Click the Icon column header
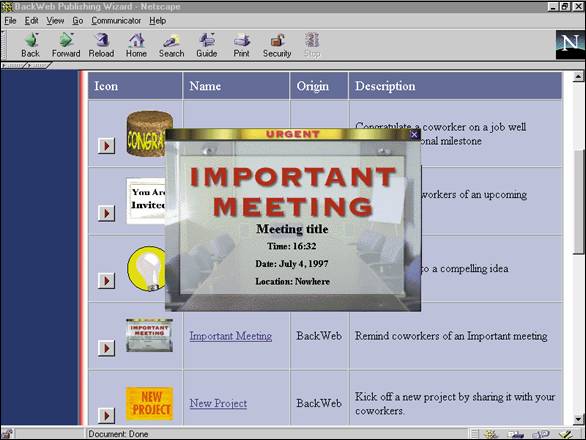This screenshot has height=440, width=586. [135, 86]
